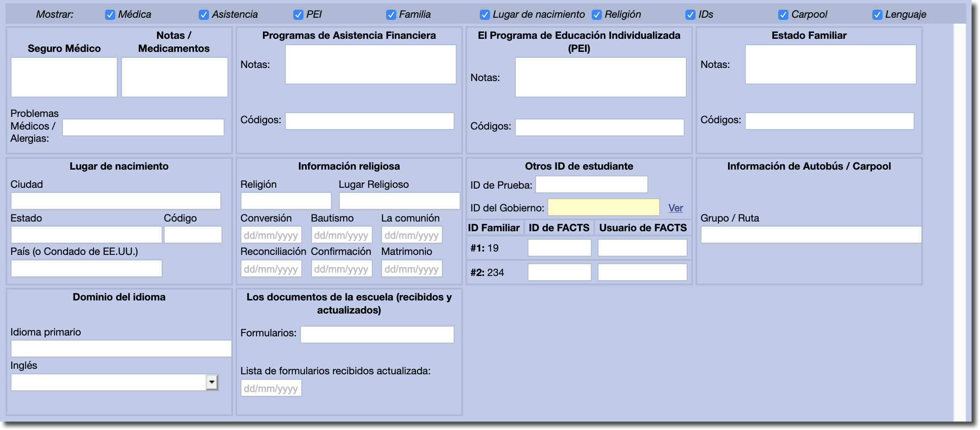The width and height of the screenshot is (980, 430).
Task: Select the Matrimonio date field
Action: point(411,269)
